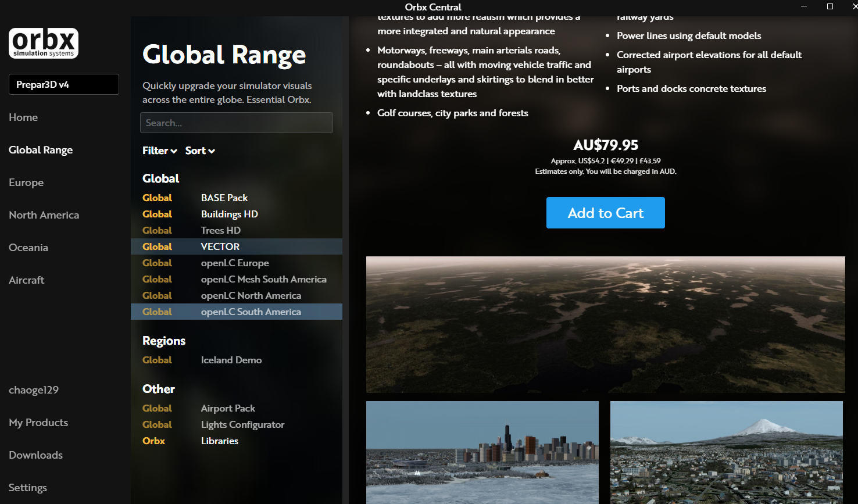Open the snowy volcano town thumbnail

[727, 452]
